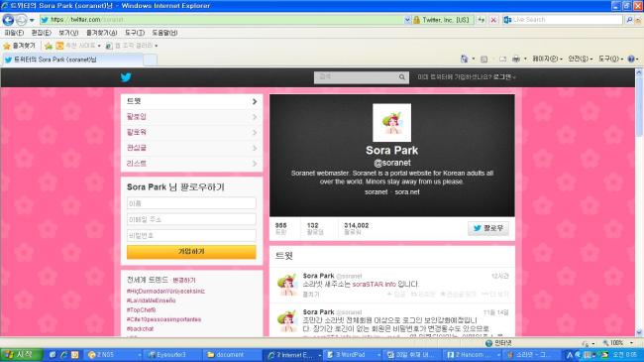Click the stop loading X icon
Image resolution: width=644 pixels, height=362 pixels.
click(x=494, y=19)
